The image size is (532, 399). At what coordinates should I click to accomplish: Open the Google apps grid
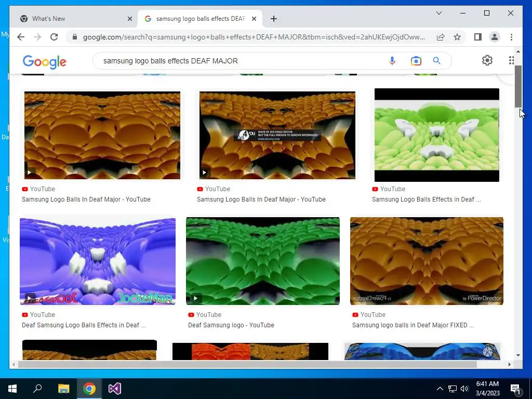(x=511, y=60)
